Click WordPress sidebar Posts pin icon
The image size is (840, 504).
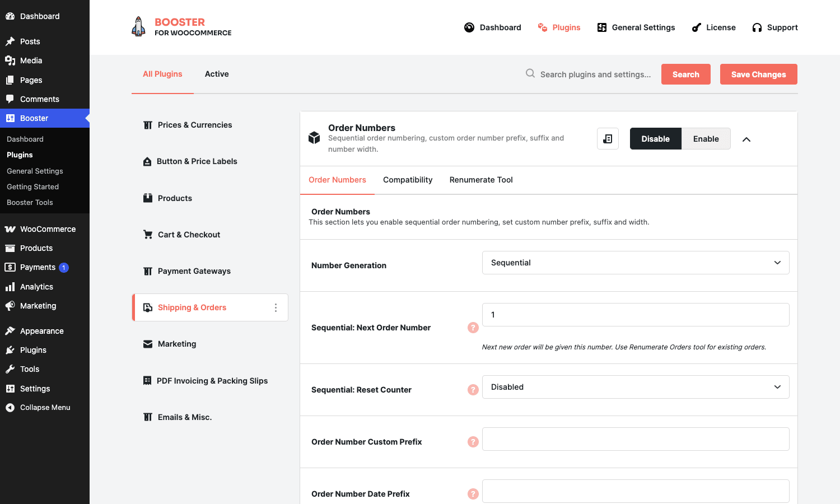(x=10, y=41)
